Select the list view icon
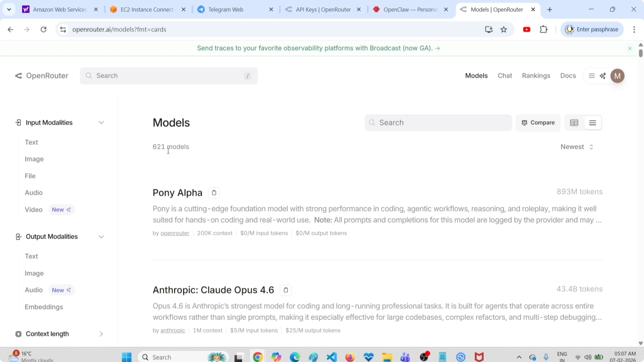 593,122
